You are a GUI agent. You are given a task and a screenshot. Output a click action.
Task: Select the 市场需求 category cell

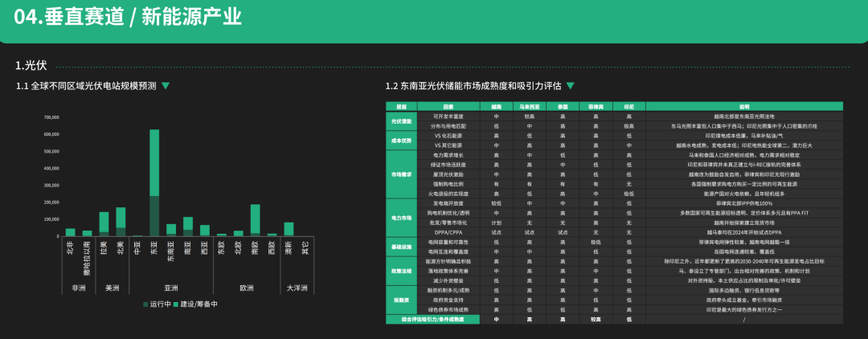[x=401, y=174]
